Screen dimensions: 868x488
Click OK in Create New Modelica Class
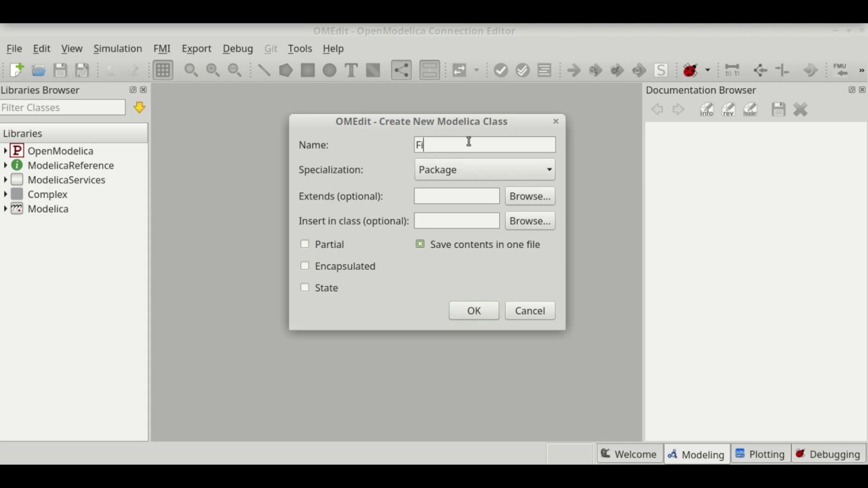[473, 310]
